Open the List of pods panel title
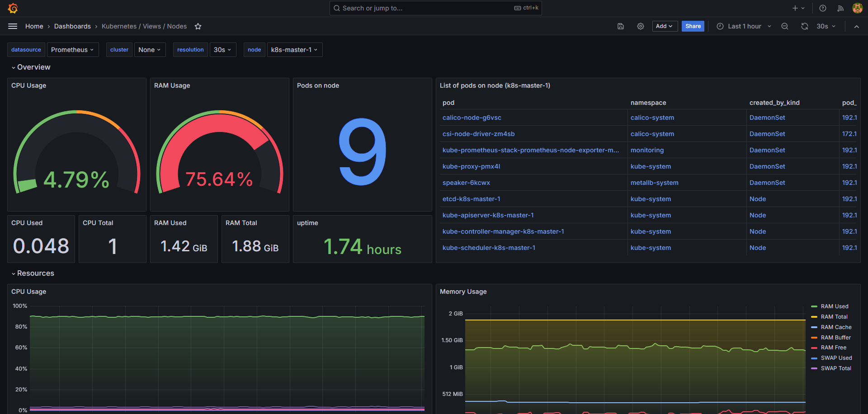This screenshot has width=868, height=414. (x=495, y=85)
